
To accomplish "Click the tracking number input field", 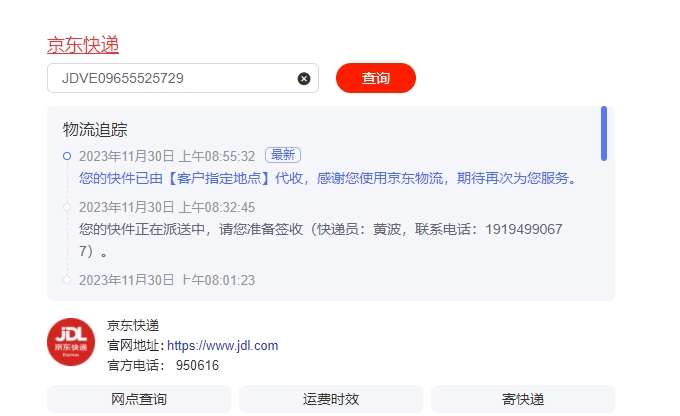I will (x=183, y=78).
